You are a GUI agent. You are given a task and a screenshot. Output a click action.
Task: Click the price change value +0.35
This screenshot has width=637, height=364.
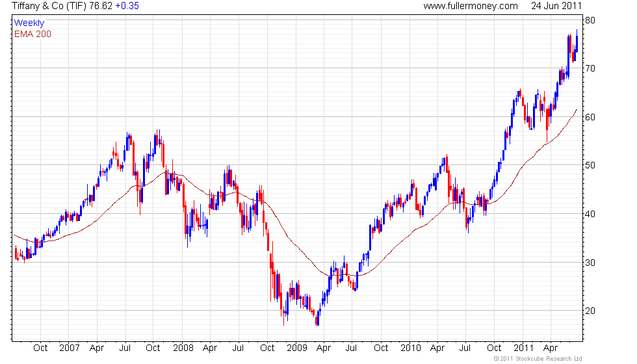[x=127, y=6]
